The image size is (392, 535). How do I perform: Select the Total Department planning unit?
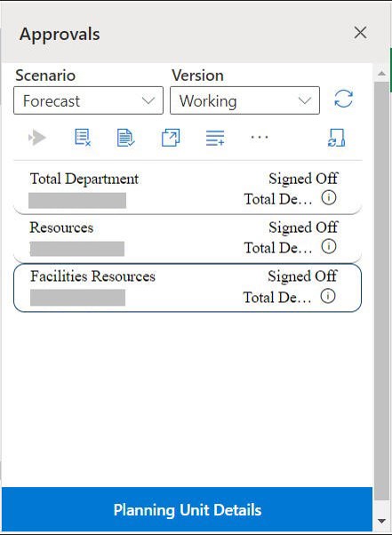point(188,188)
